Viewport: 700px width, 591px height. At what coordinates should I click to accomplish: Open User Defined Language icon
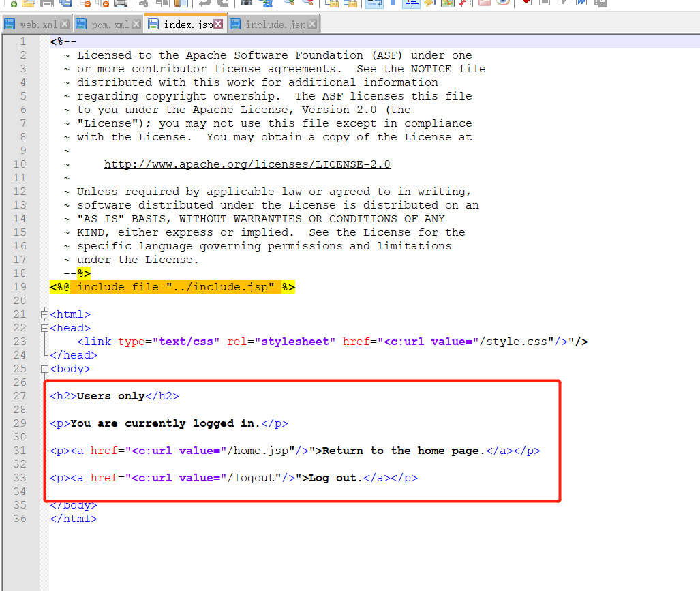(429, 3)
